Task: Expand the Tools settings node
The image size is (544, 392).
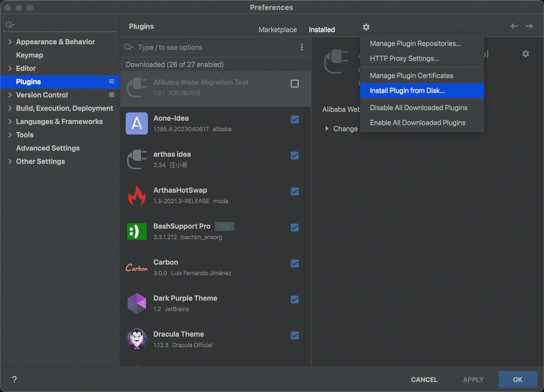Action: click(x=10, y=135)
